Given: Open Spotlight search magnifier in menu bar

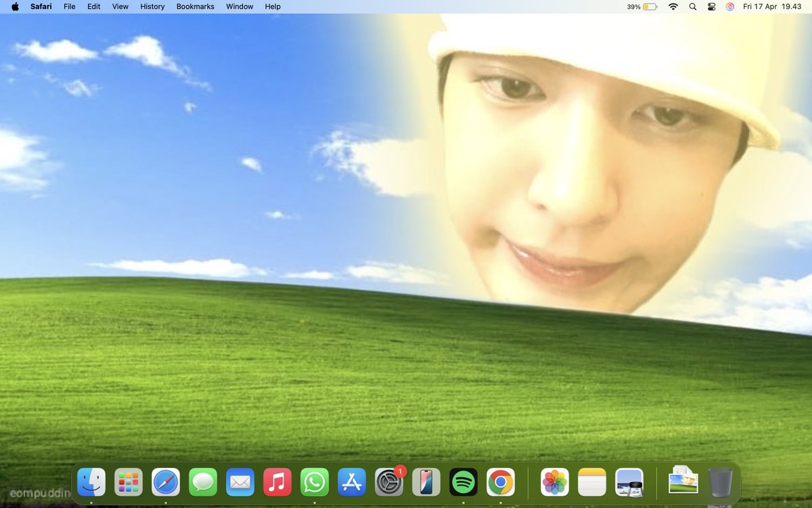Looking at the screenshot, I should pyautogui.click(x=692, y=6).
